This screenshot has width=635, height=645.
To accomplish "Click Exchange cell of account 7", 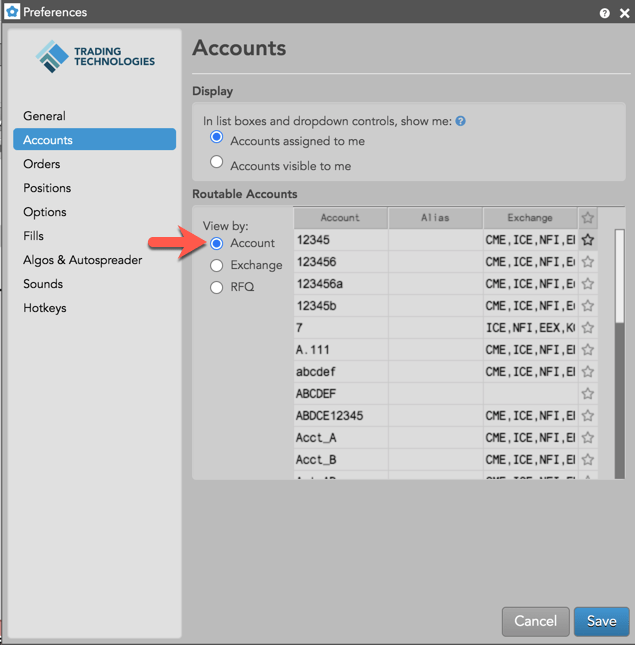I will point(530,328).
